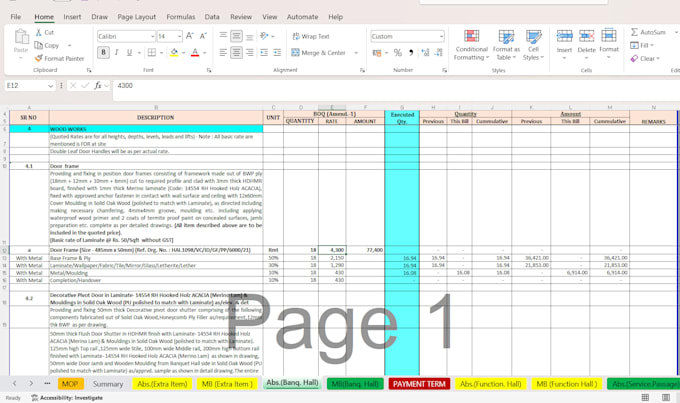This screenshot has height=403, width=680.
Task: Open the Custom number format dropdown
Action: (441, 36)
